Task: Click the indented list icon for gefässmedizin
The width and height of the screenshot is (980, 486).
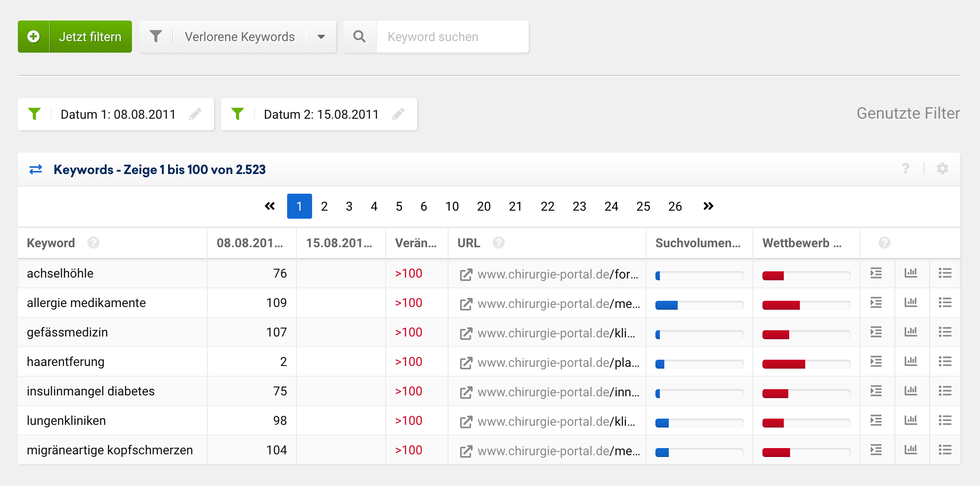Action: (x=876, y=332)
